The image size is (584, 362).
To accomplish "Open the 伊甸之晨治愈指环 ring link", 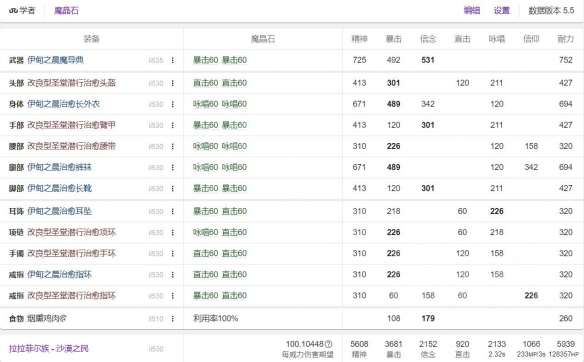I will (60, 274).
